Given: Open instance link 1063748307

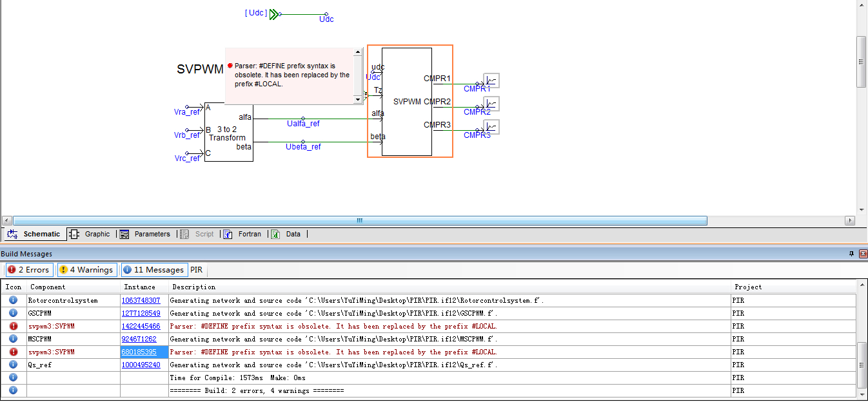Looking at the screenshot, I should coord(141,300).
